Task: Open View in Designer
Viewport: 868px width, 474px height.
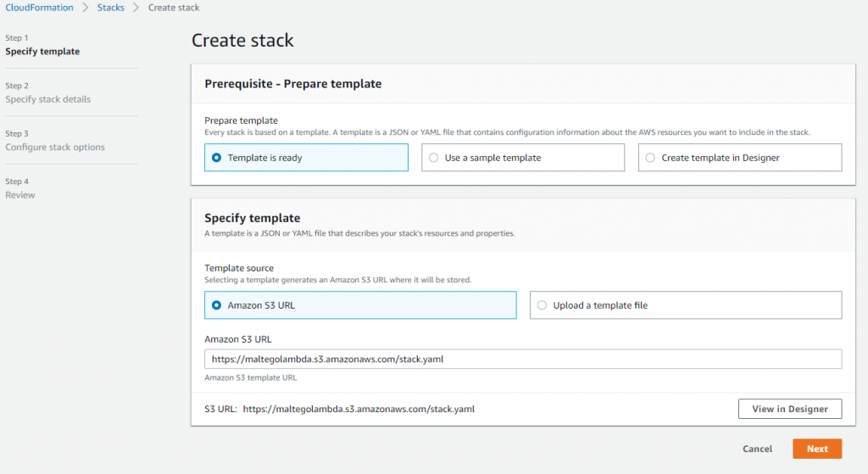Action: click(790, 409)
